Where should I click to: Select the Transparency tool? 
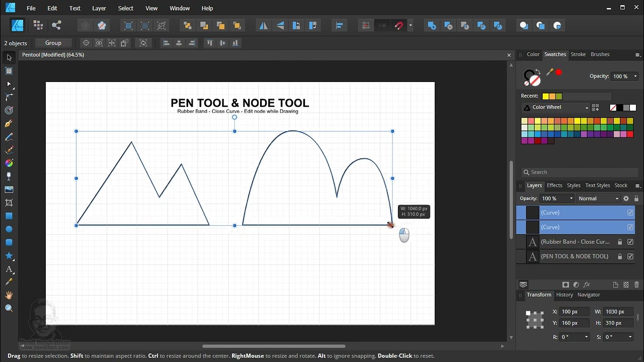[9, 176]
